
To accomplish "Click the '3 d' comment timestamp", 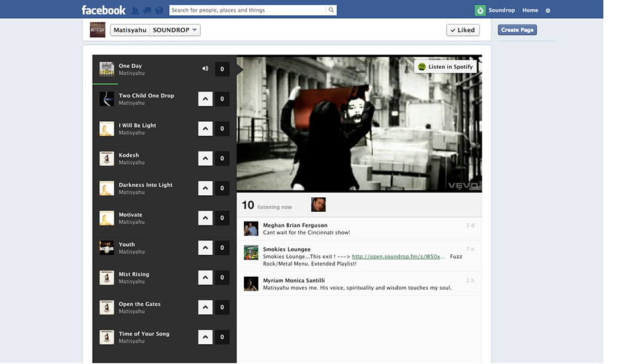I will [x=470, y=226].
